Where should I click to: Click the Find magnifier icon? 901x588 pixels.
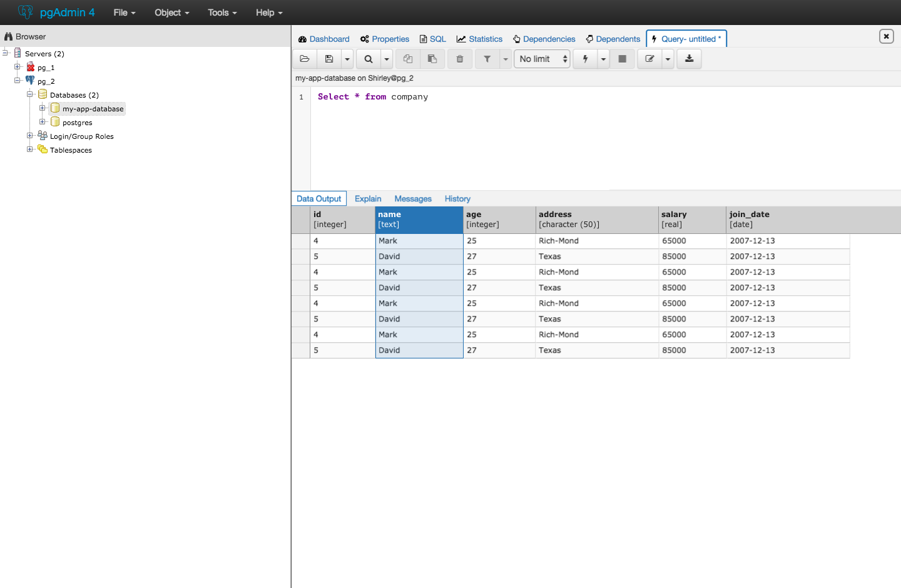(x=369, y=59)
